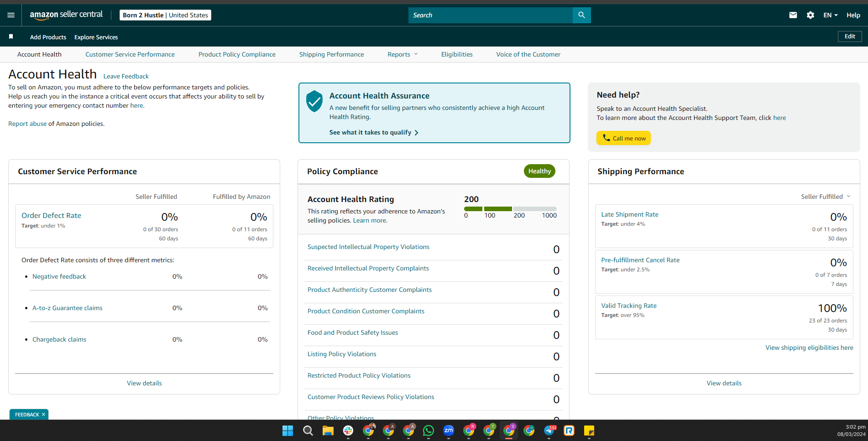Switch to Chrome profile R in taskbar
This screenshot has width=868, height=441.
point(469,430)
